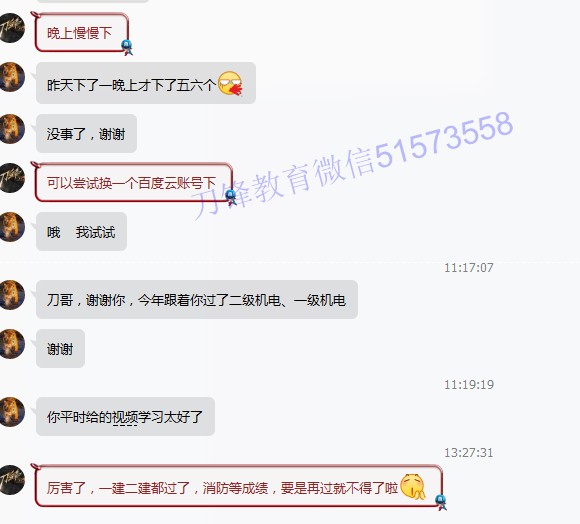Click avatar beside '厉害了，一建二建都过了' message
Viewport: 580px width, 524px height.
(x=11, y=480)
